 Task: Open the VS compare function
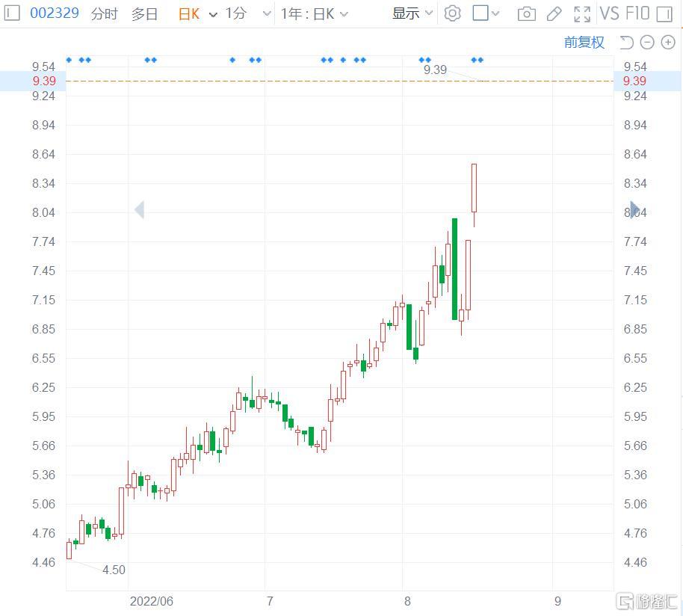tap(609, 13)
